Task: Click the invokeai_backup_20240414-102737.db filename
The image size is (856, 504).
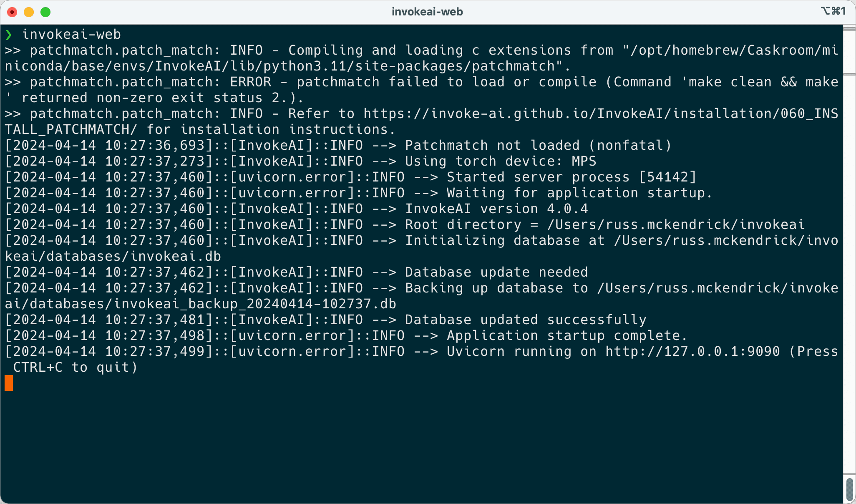Action: (254, 304)
